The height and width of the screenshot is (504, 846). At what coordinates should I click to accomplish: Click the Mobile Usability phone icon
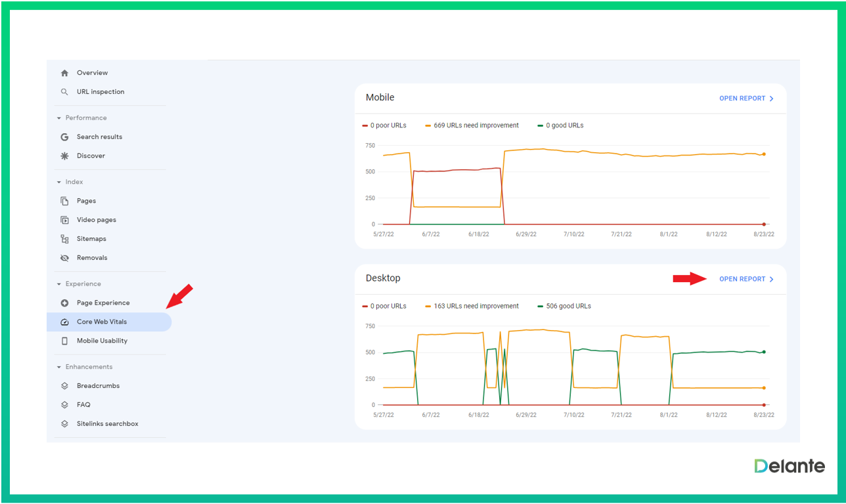coord(64,341)
